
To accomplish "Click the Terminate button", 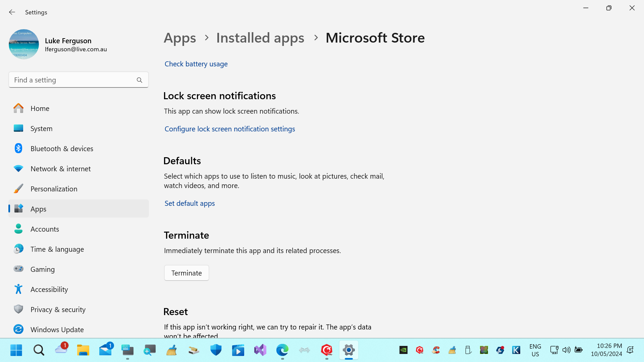I will coord(186,273).
